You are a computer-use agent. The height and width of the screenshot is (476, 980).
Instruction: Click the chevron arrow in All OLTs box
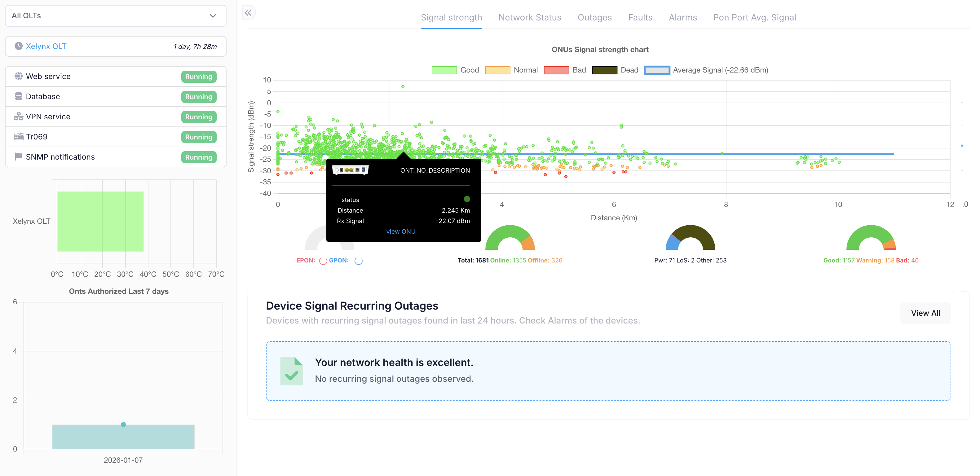[x=213, y=15]
